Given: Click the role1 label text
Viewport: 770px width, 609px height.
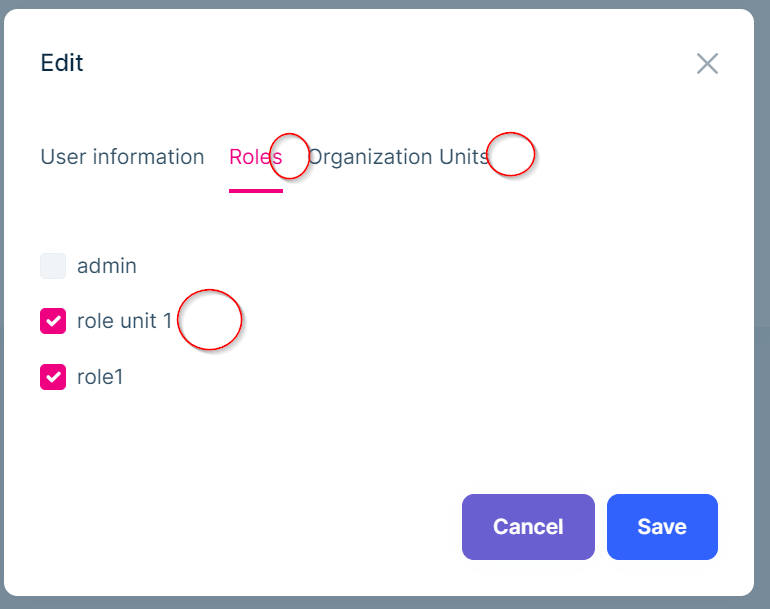Looking at the screenshot, I should (100, 377).
